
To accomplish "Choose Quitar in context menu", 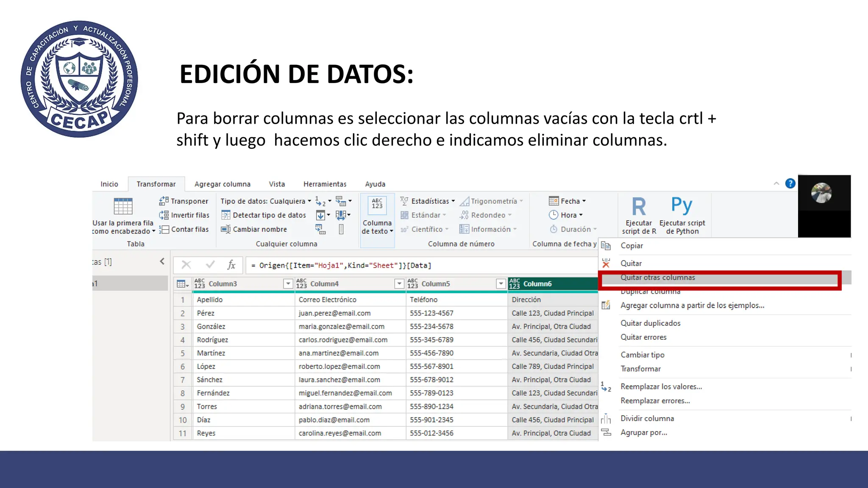I will point(725,263).
